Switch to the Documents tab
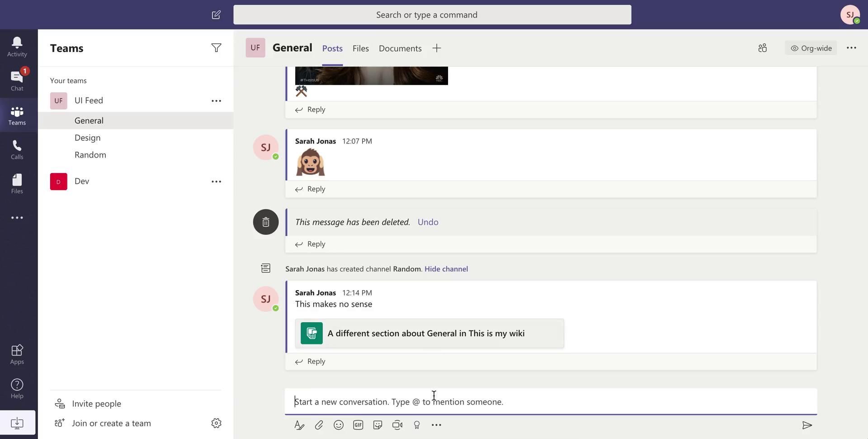 point(400,48)
